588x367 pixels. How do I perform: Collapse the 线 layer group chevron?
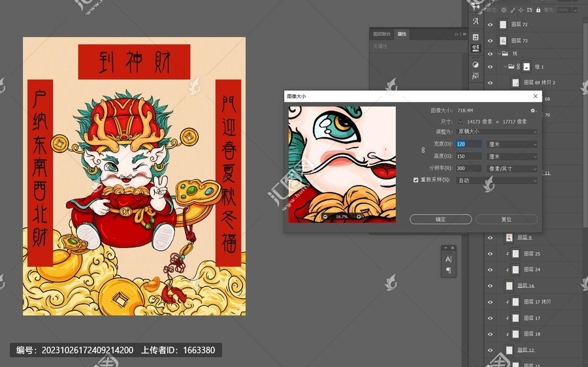(499, 54)
